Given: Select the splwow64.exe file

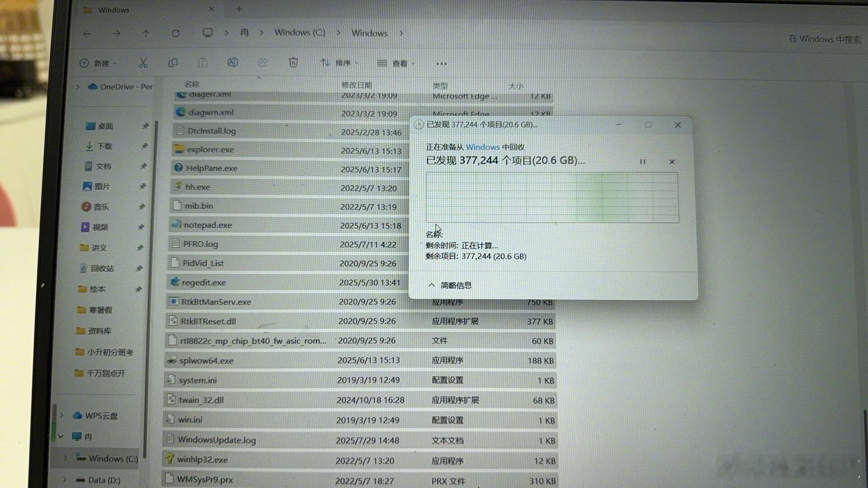Looking at the screenshot, I should pyautogui.click(x=206, y=361).
